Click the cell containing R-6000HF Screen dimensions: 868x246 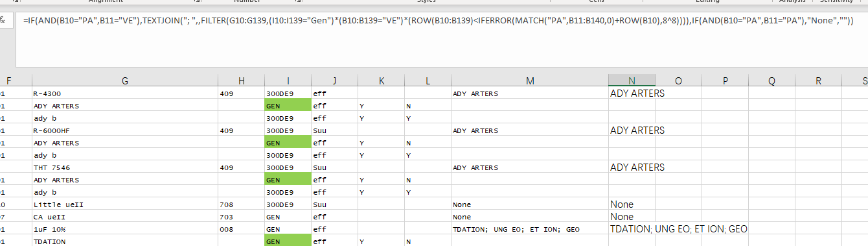pos(124,130)
